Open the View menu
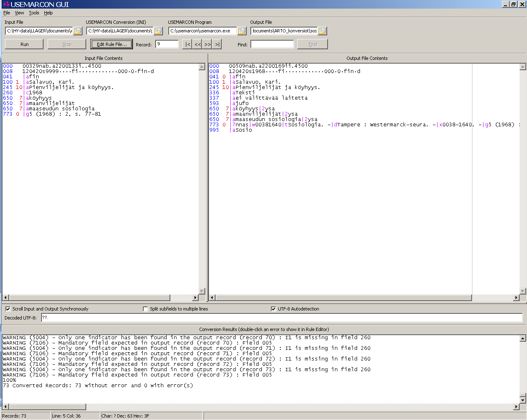Screen dimensions: 527x420 (x=19, y=13)
